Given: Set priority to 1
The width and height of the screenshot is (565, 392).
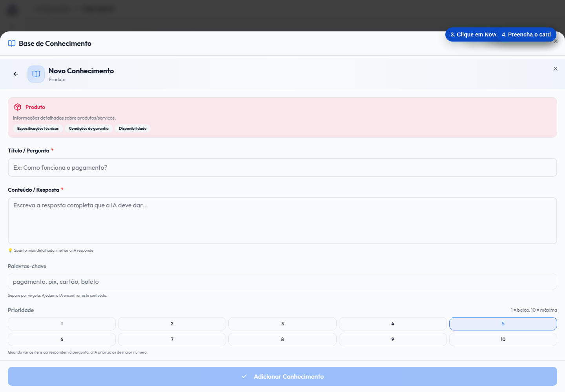Looking at the screenshot, I should pos(62,324).
